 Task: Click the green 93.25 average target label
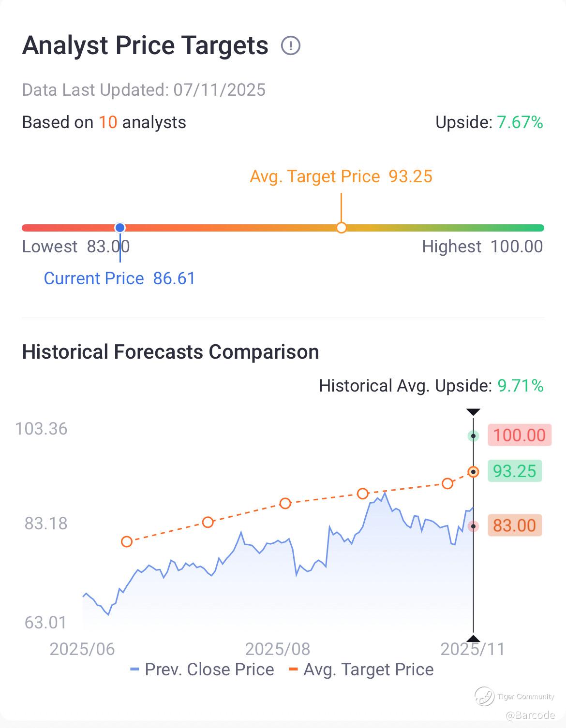click(x=515, y=471)
